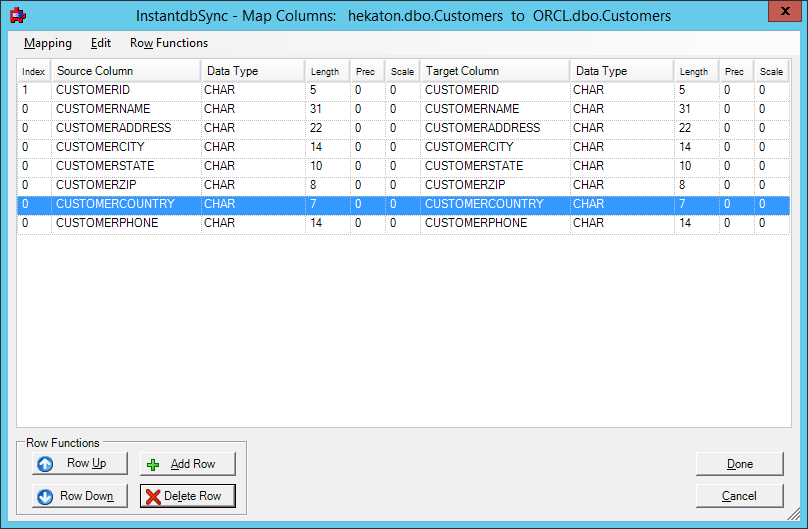The width and height of the screenshot is (808, 529).
Task: Click the blue down-arrow Row Down icon
Action: (45, 496)
